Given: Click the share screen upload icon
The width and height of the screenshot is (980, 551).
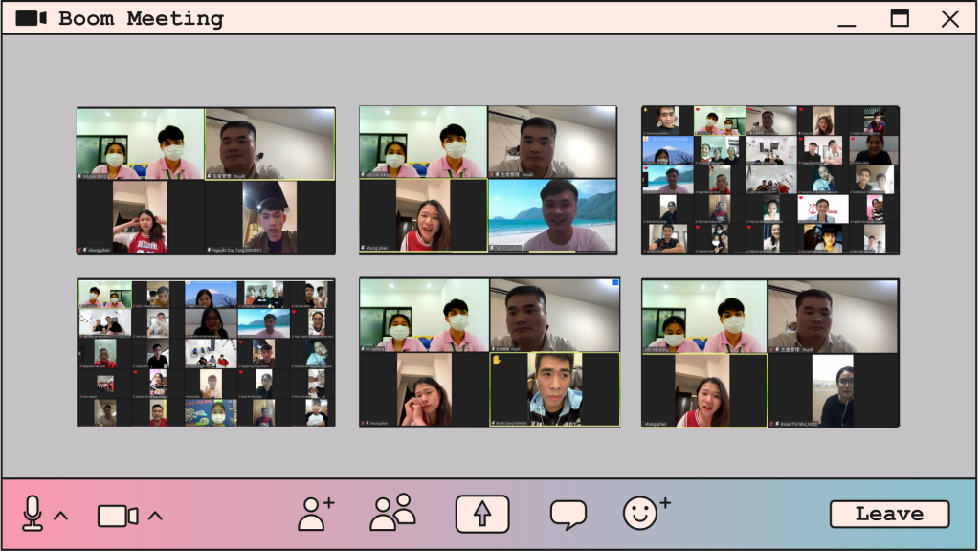Looking at the screenshot, I should (x=482, y=514).
